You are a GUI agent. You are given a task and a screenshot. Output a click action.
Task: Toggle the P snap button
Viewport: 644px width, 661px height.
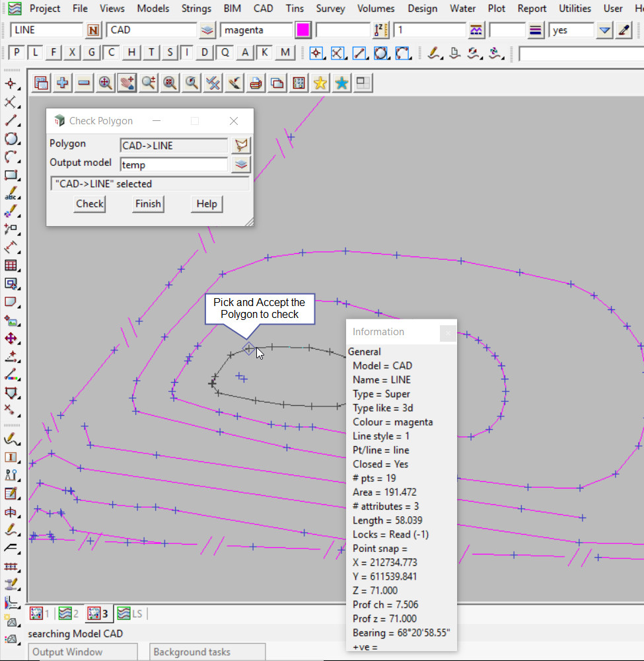18,53
